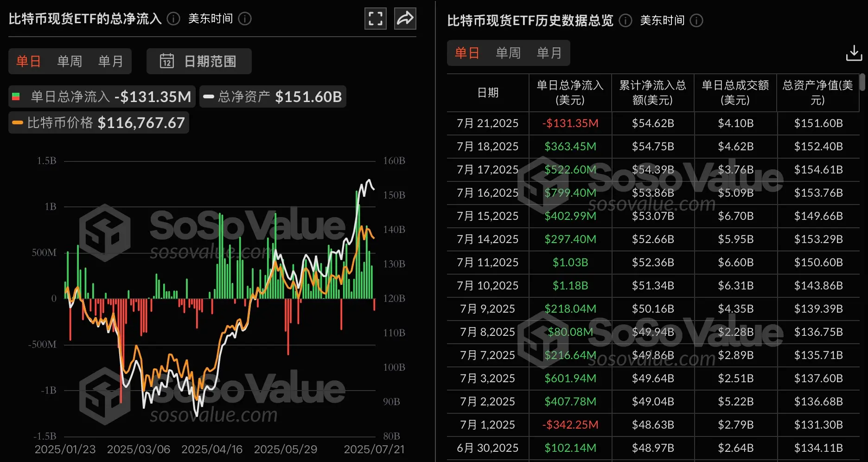Screen dimensions: 868x462
Task: Click the red-green swatch of 单日总净流入 legend
Action: [x=16, y=96]
